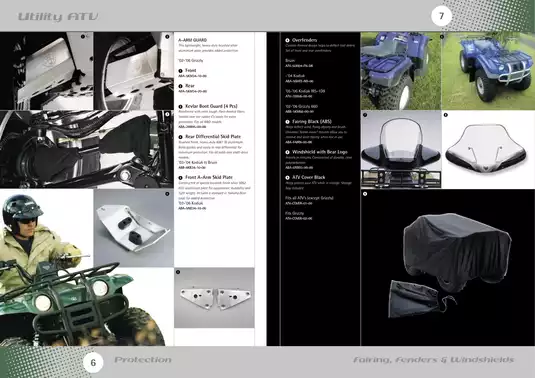Open the clear windshield with bear logo photo
Screen dimensions: 535x378
[x=488, y=149]
